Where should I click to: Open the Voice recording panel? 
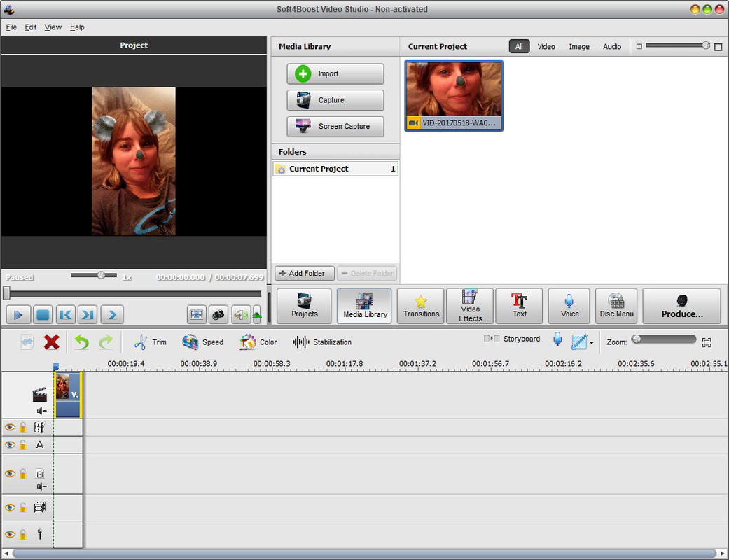click(x=569, y=306)
